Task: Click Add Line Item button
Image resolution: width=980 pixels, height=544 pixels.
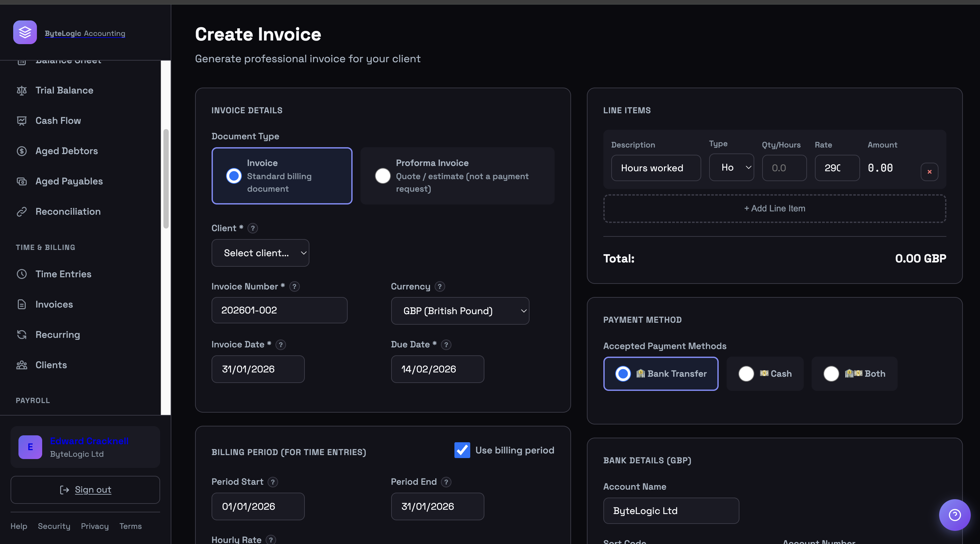Action: click(774, 209)
